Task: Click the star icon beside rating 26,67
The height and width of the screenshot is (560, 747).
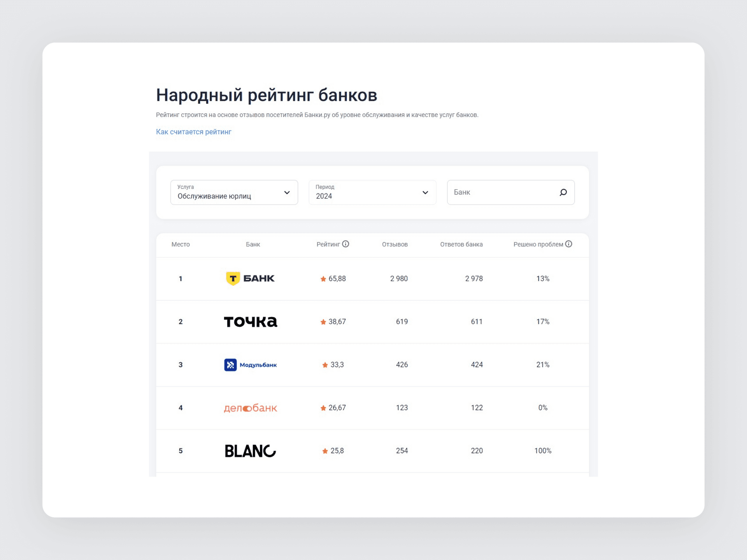Action: pyautogui.click(x=323, y=408)
